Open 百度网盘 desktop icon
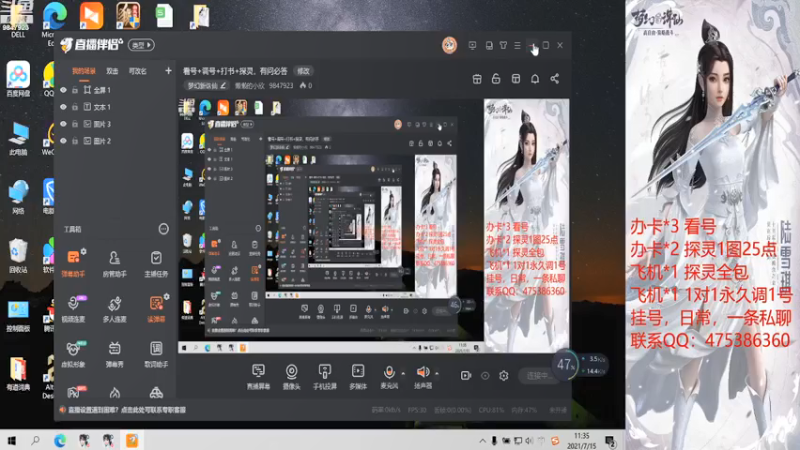Image resolution: width=800 pixels, height=450 pixels. coord(18,79)
